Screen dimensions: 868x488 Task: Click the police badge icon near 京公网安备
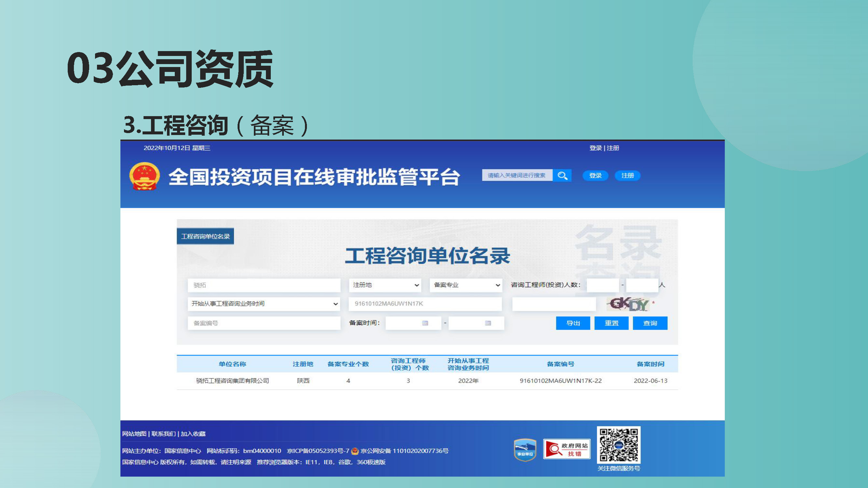[x=355, y=451]
